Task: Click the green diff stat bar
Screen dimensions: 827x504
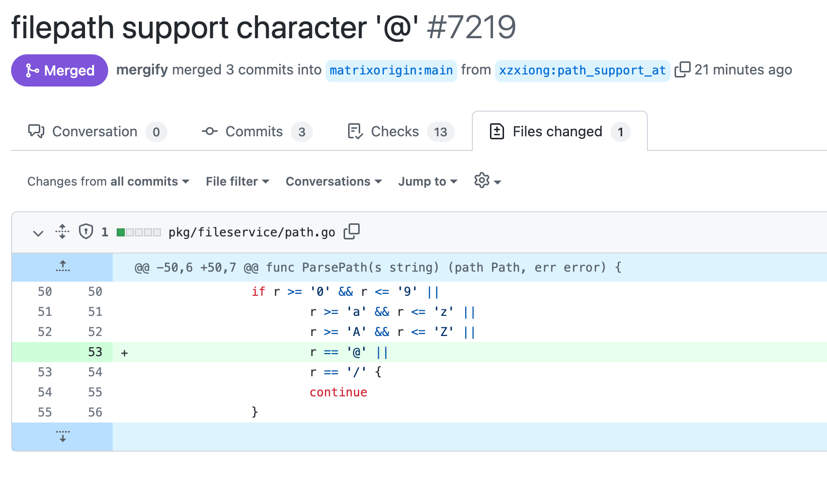Action: click(121, 232)
